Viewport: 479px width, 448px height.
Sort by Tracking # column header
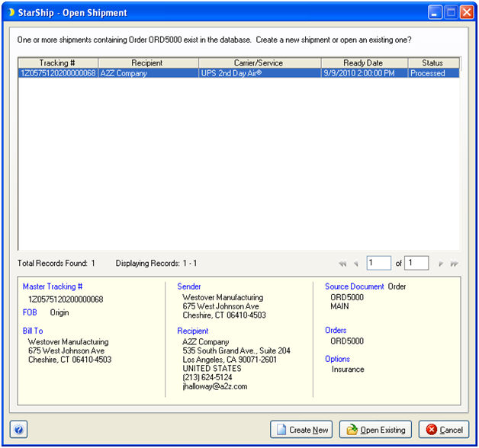58,63
